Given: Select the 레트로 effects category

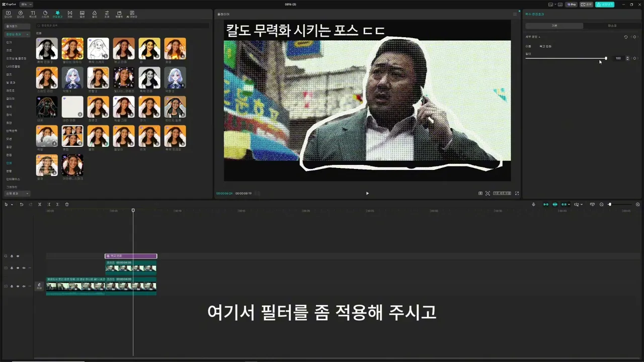Looking at the screenshot, I should pyautogui.click(x=10, y=90).
